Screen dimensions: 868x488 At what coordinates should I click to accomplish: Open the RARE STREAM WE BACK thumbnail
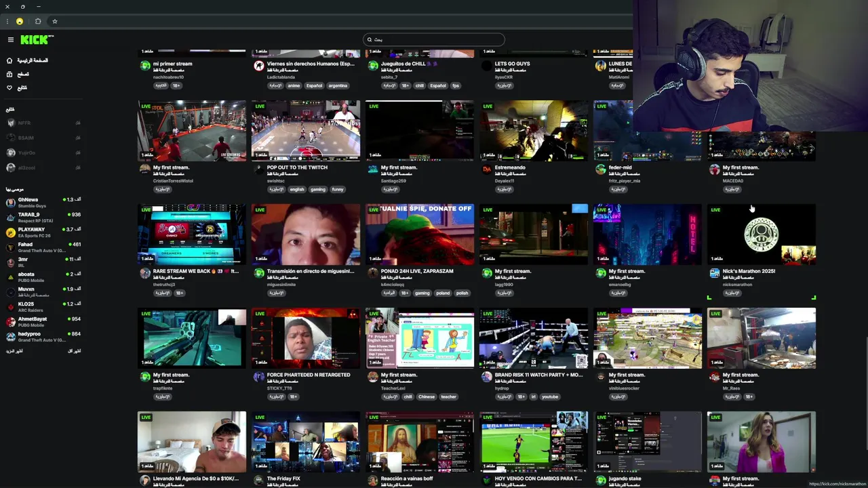192,235
